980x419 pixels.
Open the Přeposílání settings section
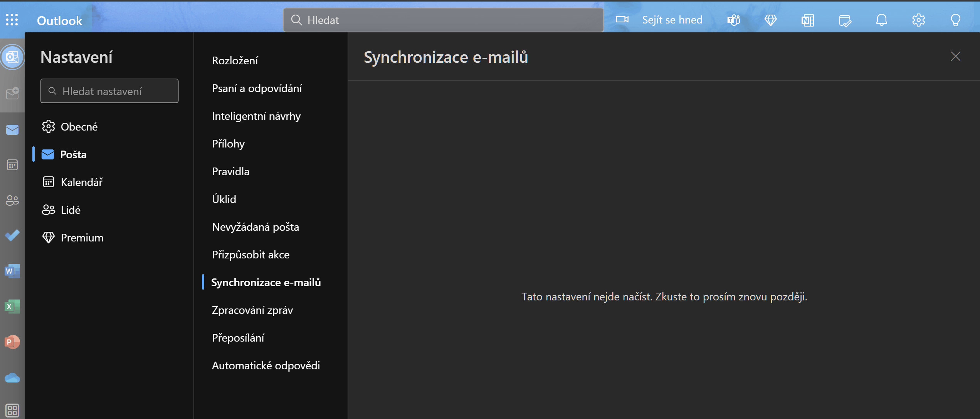coord(238,338)
